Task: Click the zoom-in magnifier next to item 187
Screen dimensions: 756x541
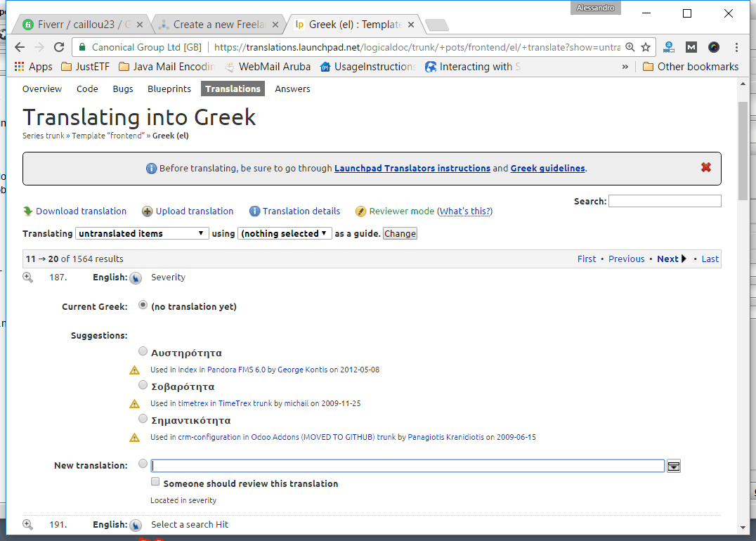Action: tap(28, 278)
